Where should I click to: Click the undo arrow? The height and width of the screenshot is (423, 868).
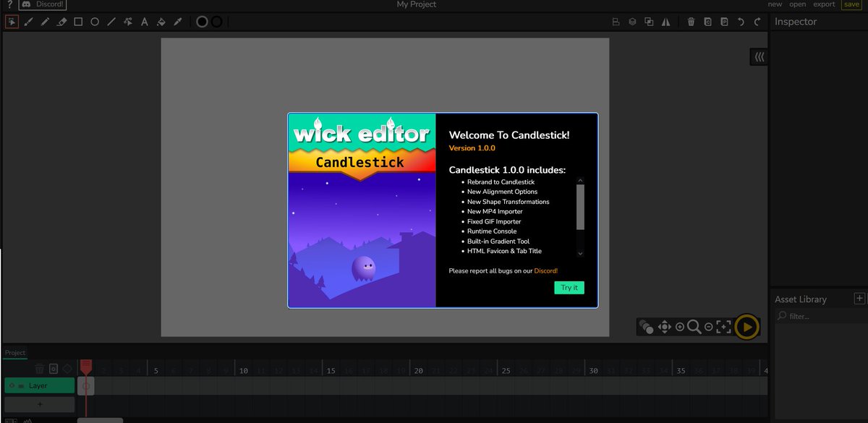click(x=741, y=22)
